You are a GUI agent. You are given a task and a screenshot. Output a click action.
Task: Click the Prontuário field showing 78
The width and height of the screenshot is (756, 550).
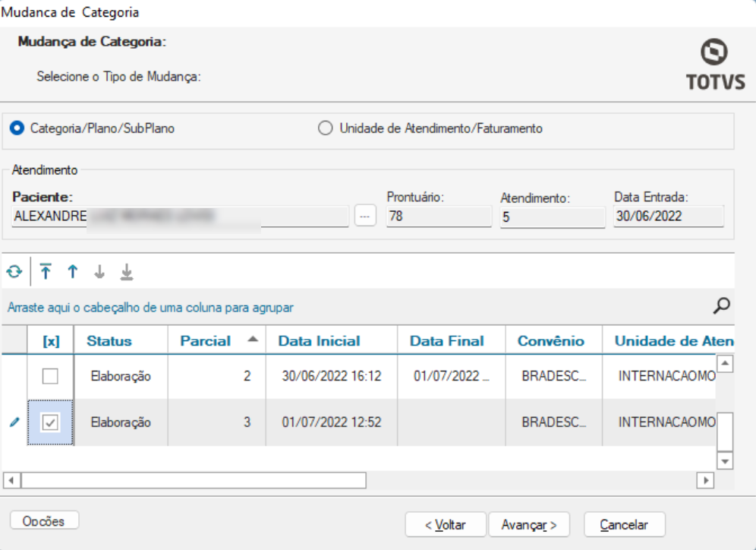click(439, 217)
